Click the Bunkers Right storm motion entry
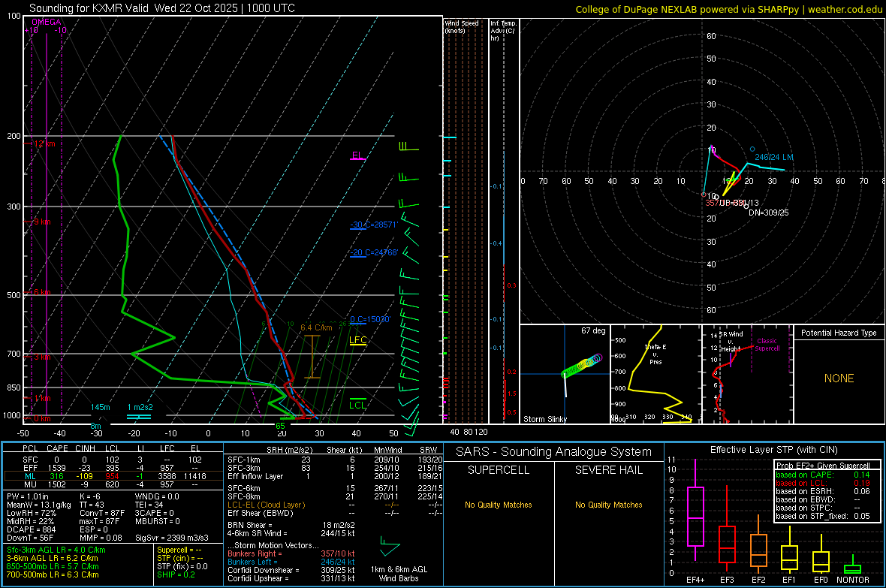The height and width of the screenshot is (588, 886). tap(291, 553)
